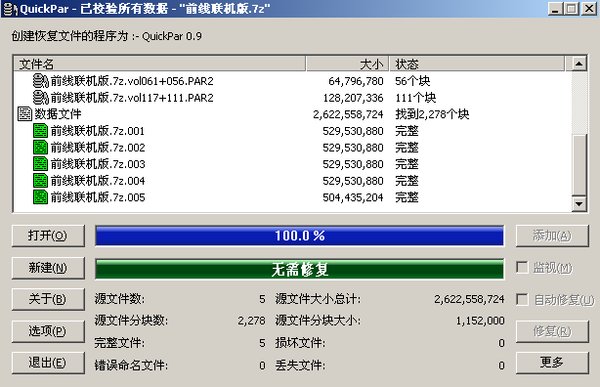Select file name 前线联机版.7z.002
This screenshot has height=387, width=600.
tap(98, 147)
